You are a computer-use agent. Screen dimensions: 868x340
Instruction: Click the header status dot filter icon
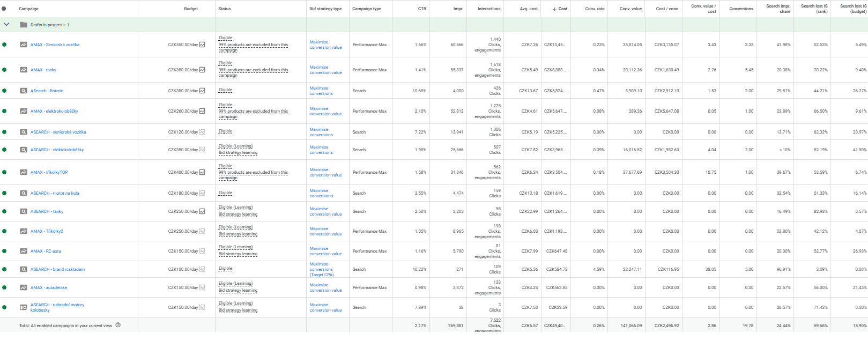pyautogui.click(x=4, y=9)
